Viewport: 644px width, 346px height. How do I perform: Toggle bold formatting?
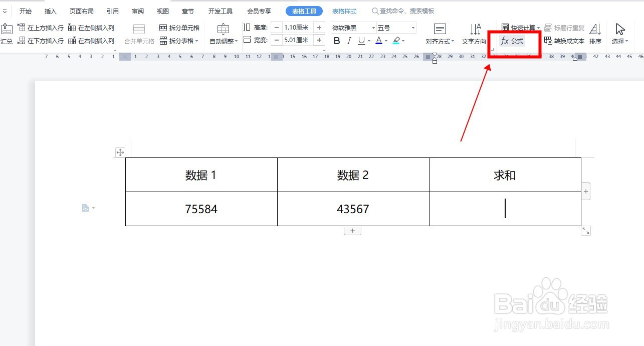(x=337, y=41)
